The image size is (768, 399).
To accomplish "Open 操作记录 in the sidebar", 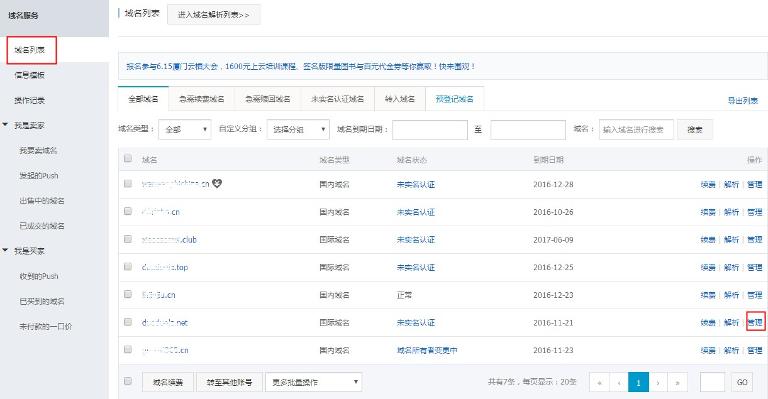I will (29, 100).
